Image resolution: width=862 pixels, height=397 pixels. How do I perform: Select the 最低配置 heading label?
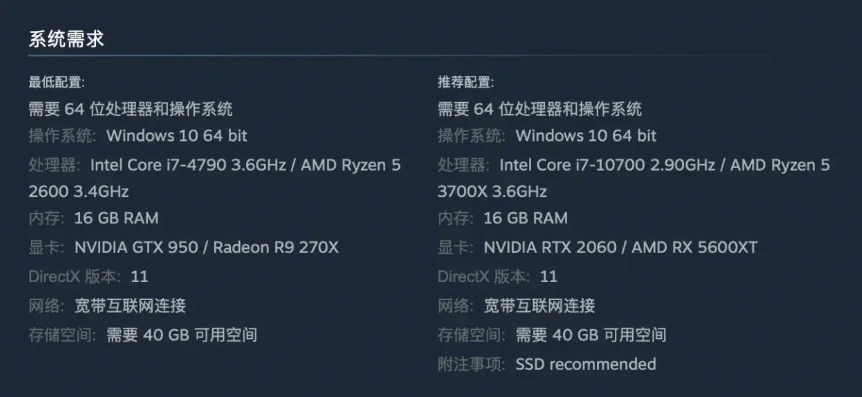tap(57, 82)
